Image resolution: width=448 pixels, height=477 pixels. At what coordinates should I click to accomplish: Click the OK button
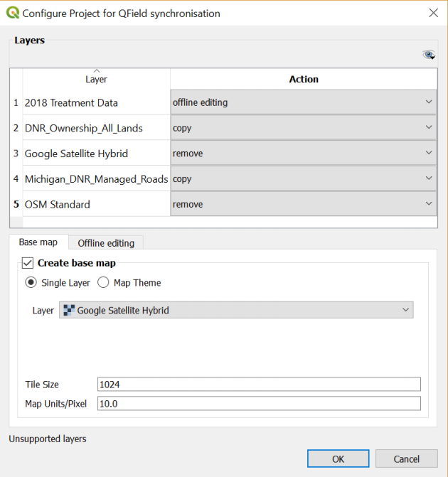pyautogui.click(x=338, y=459)
